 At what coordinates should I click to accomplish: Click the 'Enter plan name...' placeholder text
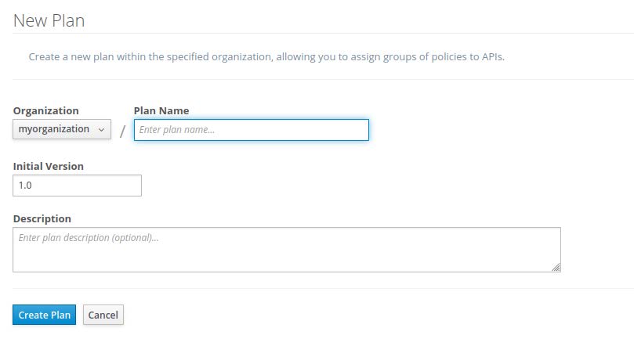(176, 130)
